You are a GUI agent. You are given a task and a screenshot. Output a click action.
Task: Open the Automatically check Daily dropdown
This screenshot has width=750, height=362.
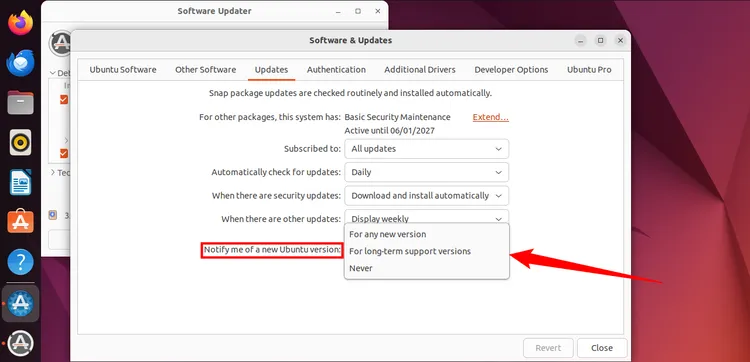point(427,172)
